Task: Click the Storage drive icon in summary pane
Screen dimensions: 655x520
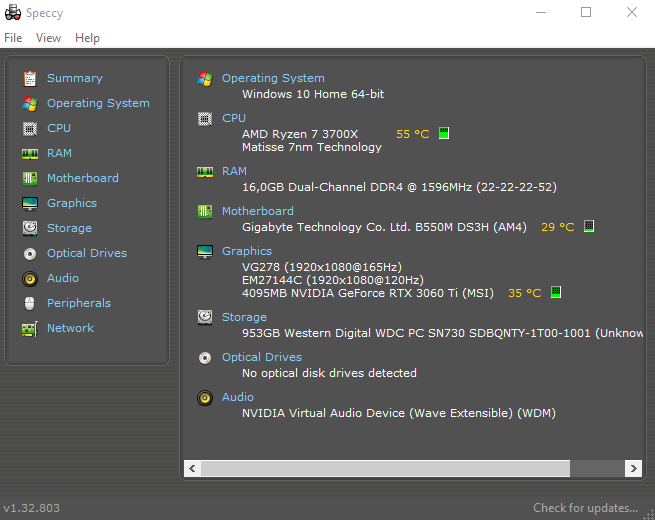Action: click(x=205, y=317)
